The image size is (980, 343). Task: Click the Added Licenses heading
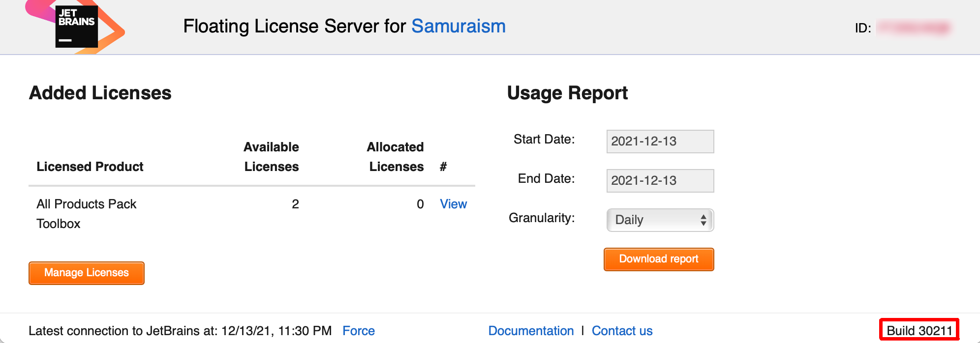point(100,93)
